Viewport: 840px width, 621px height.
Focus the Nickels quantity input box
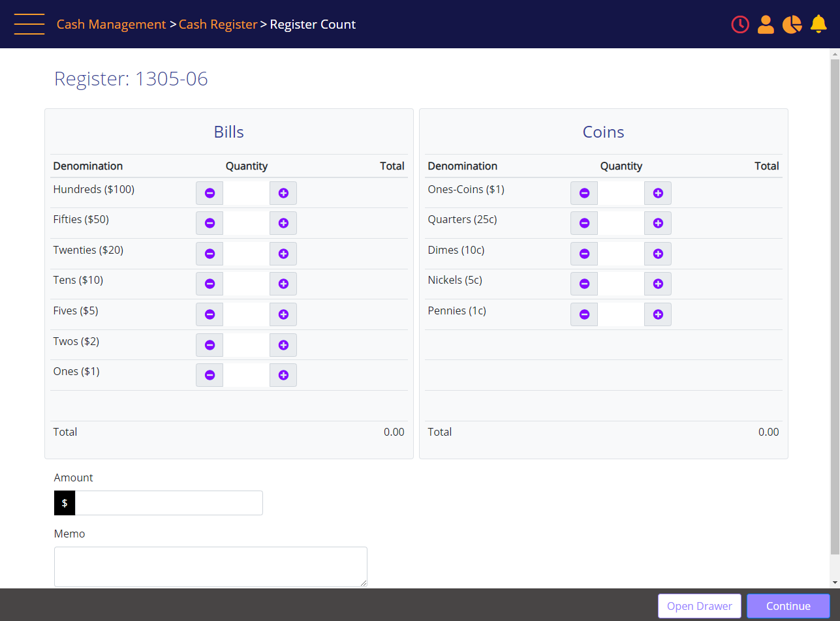coord(621,284)
